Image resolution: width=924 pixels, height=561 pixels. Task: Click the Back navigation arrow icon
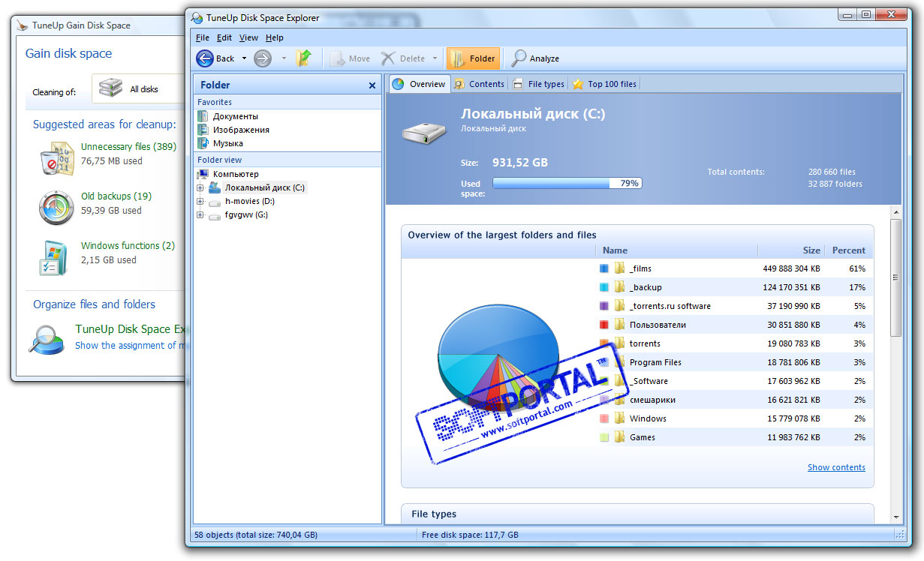pyautogui.click(x=205, y=58)
